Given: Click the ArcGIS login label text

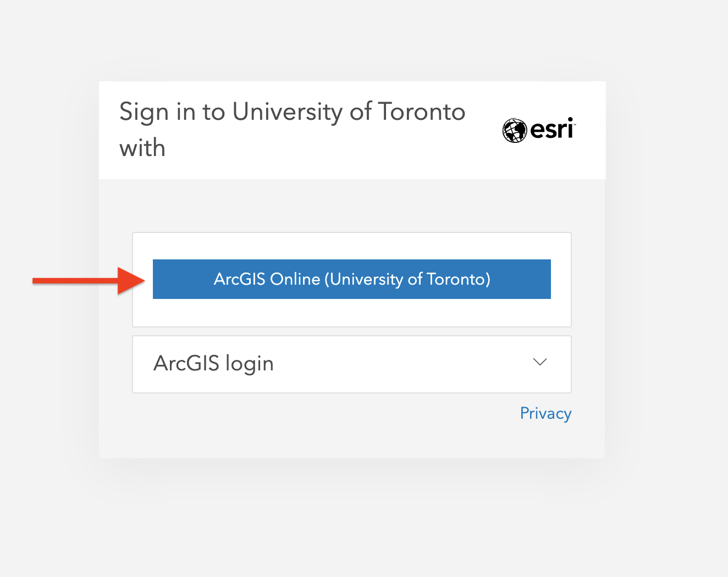Looking at the screenshot, I should tap(213, 363).
